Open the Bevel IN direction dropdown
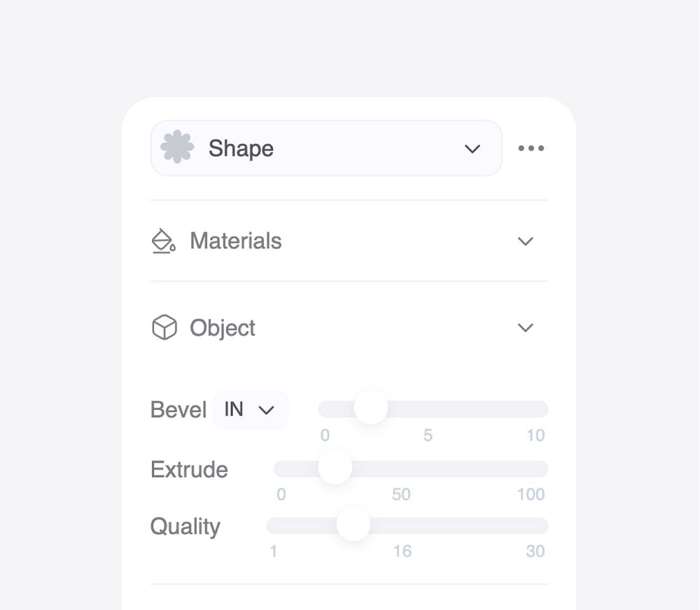The width and height of the screenshot is (700, 610). coord(250,409)
